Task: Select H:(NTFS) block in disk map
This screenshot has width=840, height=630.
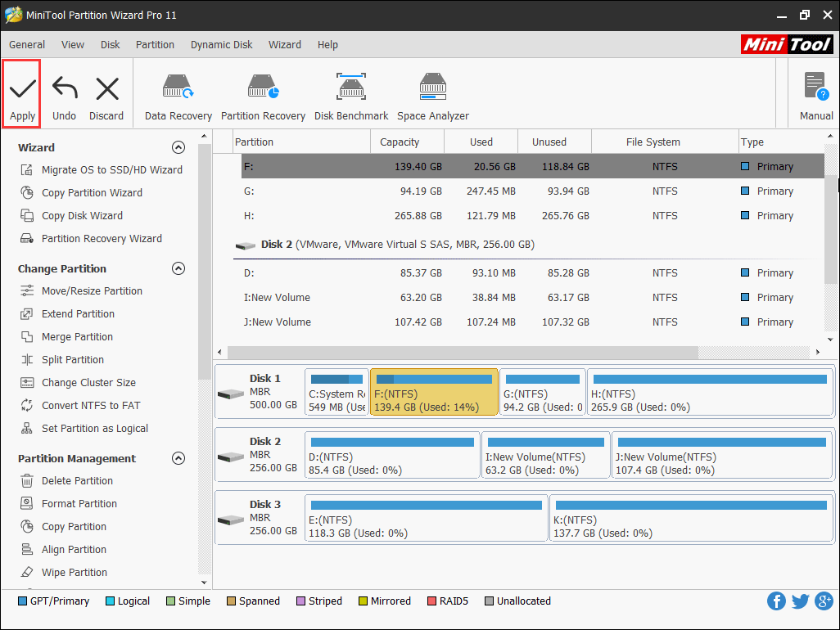Action: (711, 392)
